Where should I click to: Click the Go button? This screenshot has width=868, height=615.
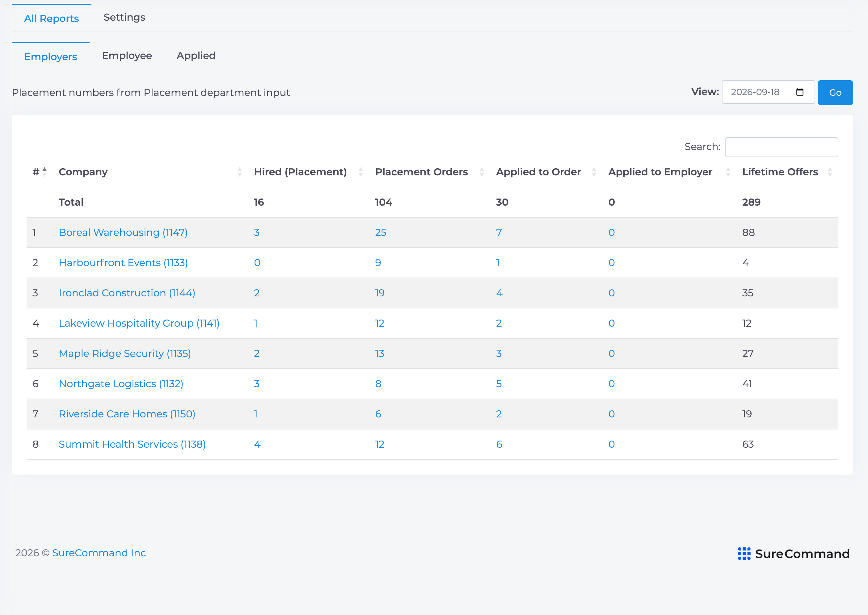tap(835, 92)
